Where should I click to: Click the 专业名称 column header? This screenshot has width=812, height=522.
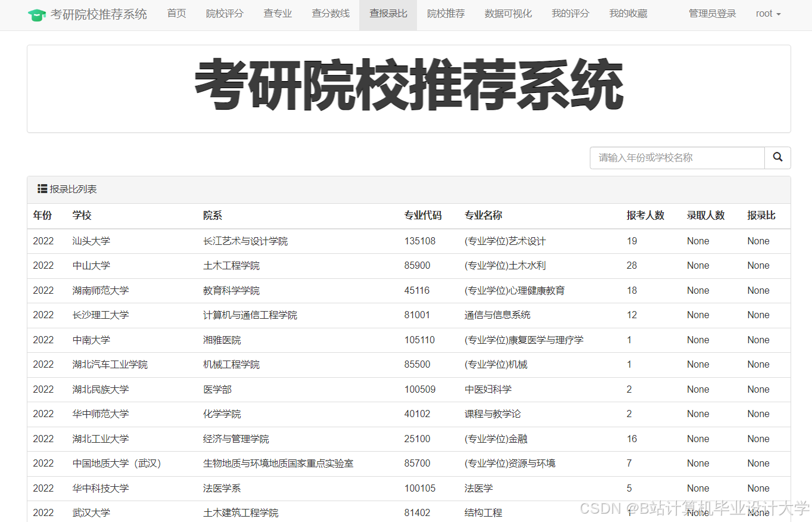pos(483,216)
